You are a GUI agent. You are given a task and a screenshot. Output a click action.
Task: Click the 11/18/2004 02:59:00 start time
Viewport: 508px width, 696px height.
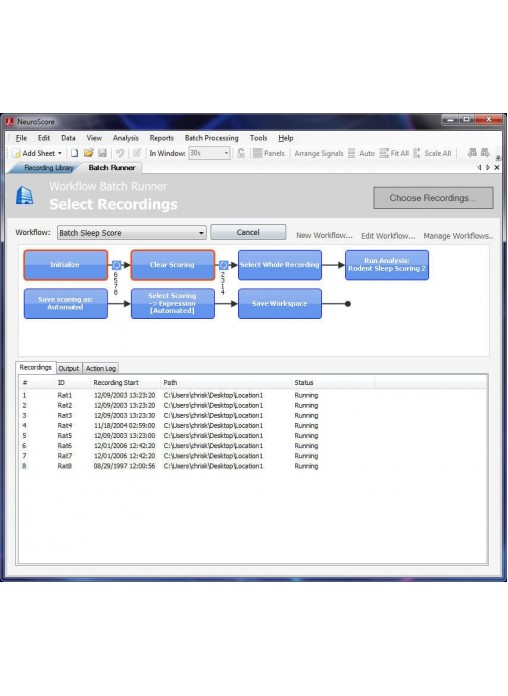pyautogui.click(x=124, y=425)
